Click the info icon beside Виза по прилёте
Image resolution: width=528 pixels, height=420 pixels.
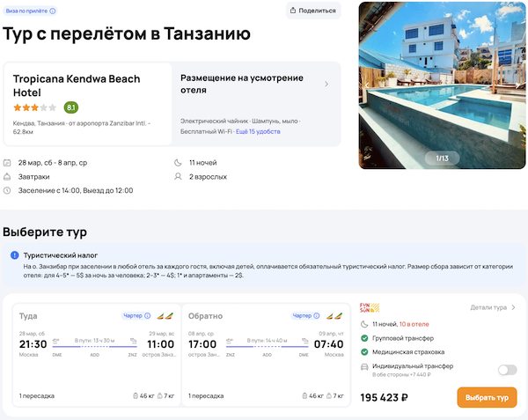coord(53,11)
